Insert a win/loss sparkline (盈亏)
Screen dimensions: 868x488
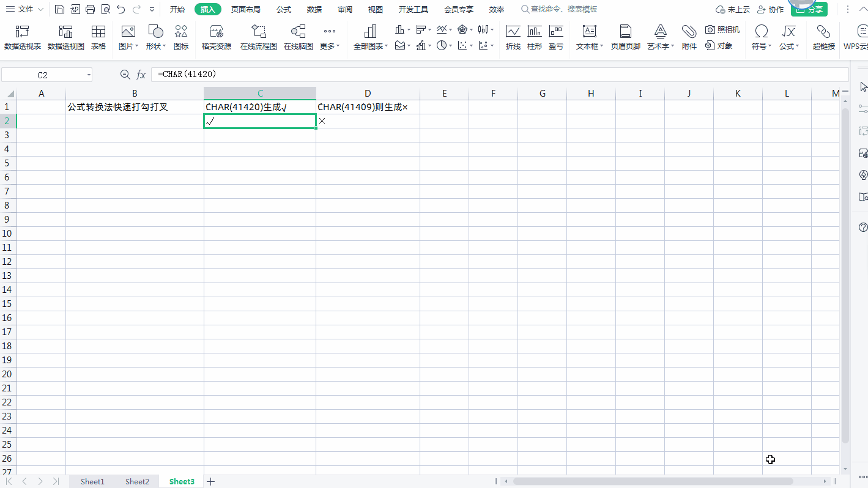coord(556,37)
